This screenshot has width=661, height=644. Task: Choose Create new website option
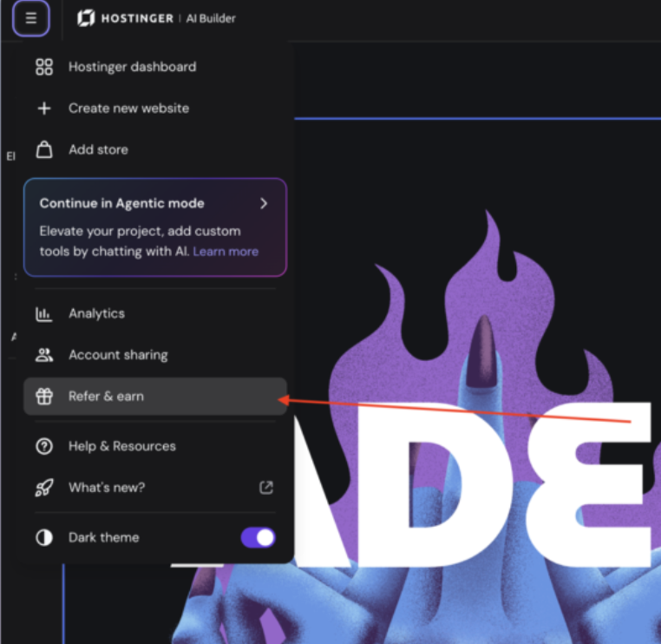tap(155, 108)
